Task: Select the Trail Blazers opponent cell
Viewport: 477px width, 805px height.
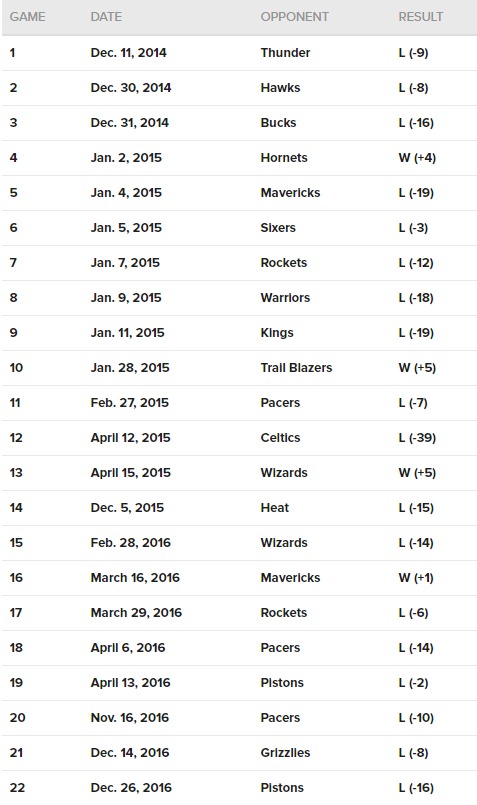Action: [296, 368]
